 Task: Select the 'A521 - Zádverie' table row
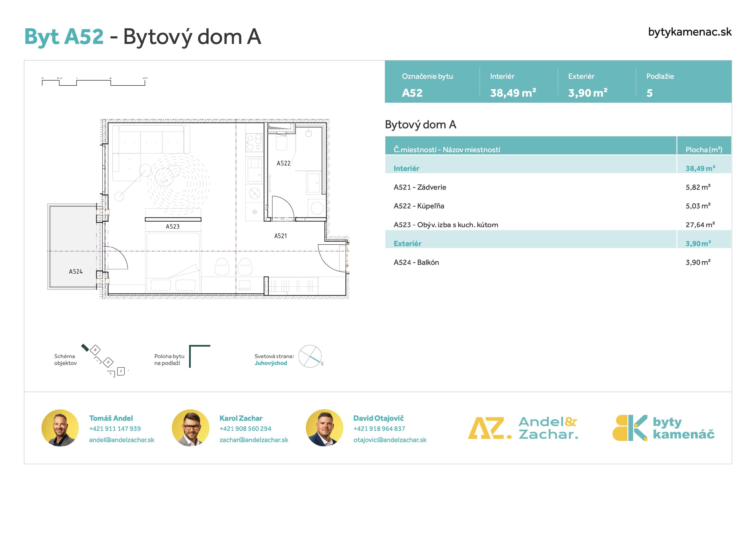pyautogui.click(x=558, y=187)
